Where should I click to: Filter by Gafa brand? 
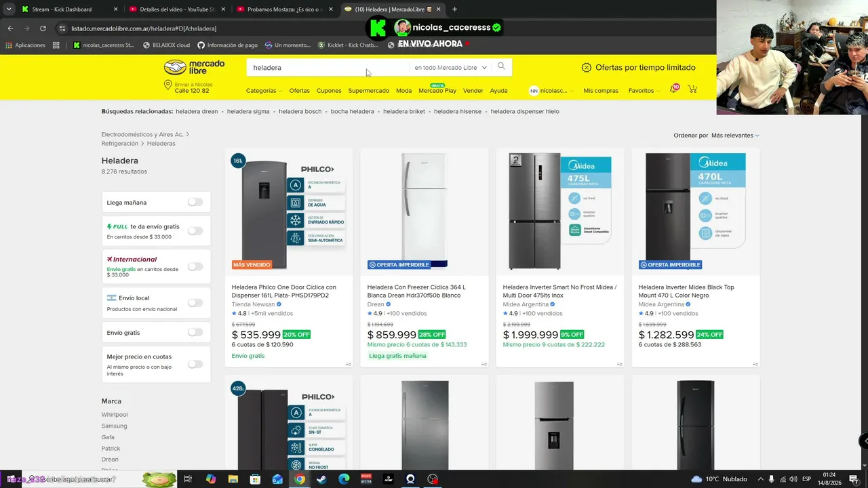[108, 437]
